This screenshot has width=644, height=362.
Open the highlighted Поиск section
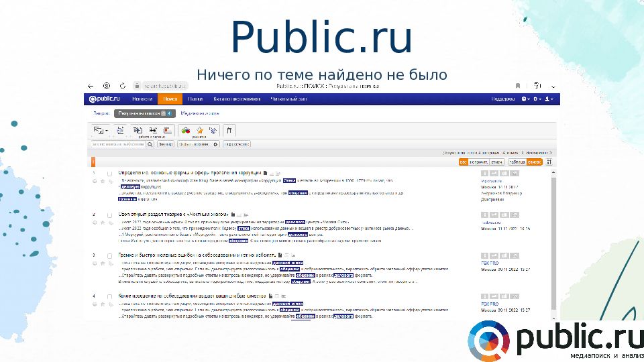point(170,99)
